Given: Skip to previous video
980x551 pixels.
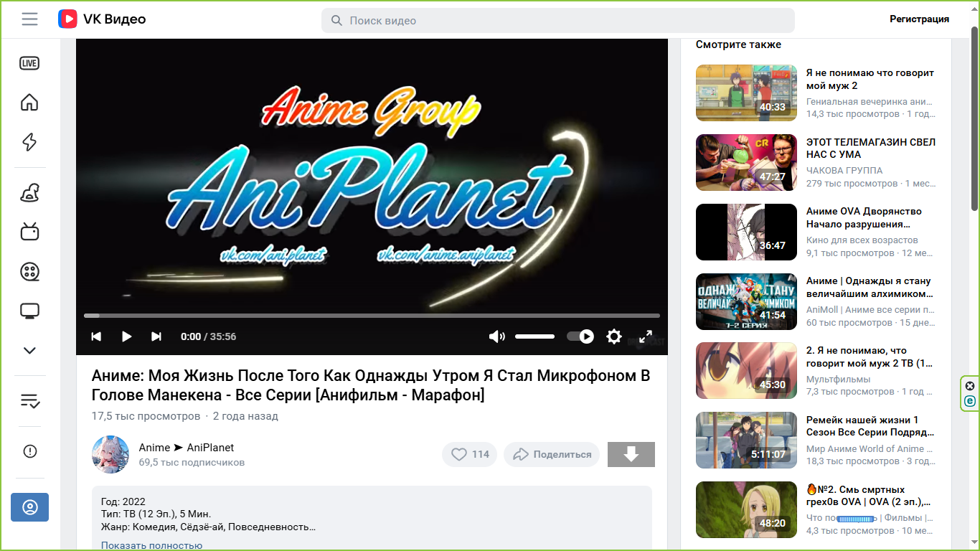Looking at the screenshot, I should [96, 336].
